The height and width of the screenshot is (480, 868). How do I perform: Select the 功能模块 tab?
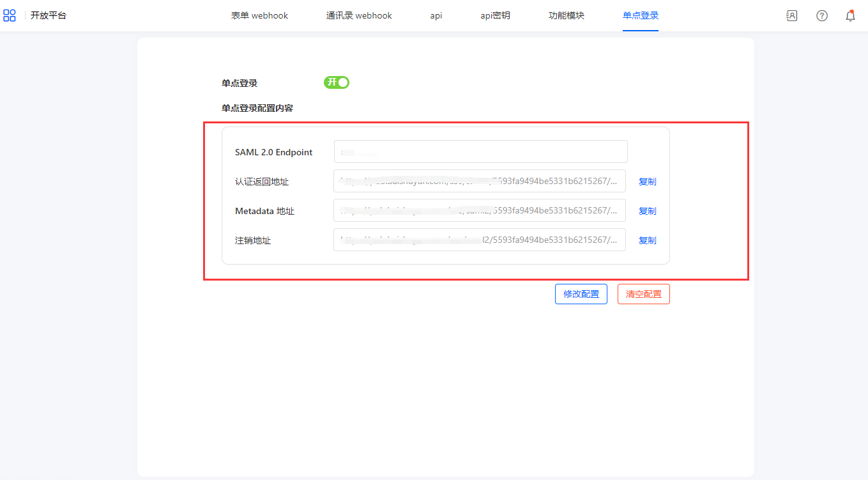tap(566, 15)
